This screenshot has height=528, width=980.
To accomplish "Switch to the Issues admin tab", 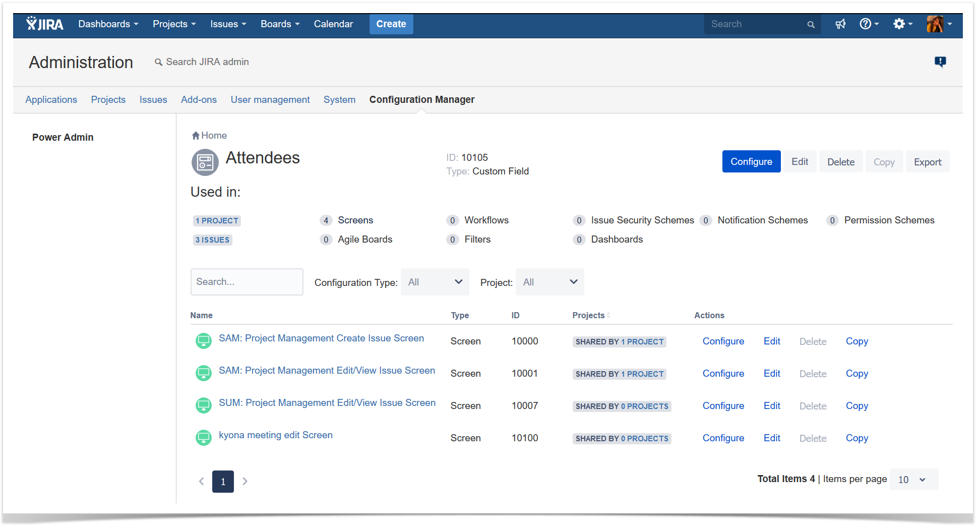I will [153, 99].
